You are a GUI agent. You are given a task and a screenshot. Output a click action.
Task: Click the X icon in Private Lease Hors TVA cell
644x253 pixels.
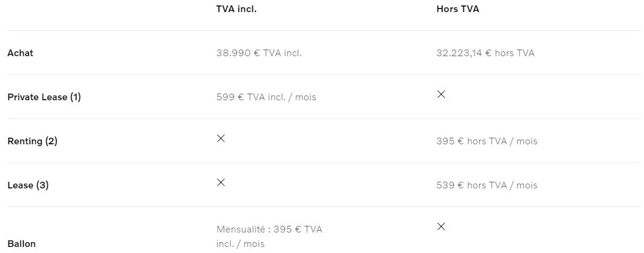tap(441, 94)
